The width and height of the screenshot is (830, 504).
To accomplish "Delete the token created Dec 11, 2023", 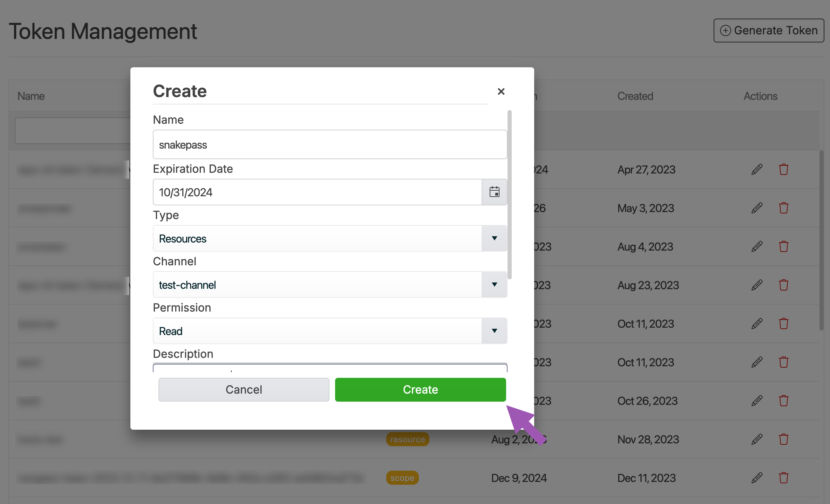I will (784, 478).
